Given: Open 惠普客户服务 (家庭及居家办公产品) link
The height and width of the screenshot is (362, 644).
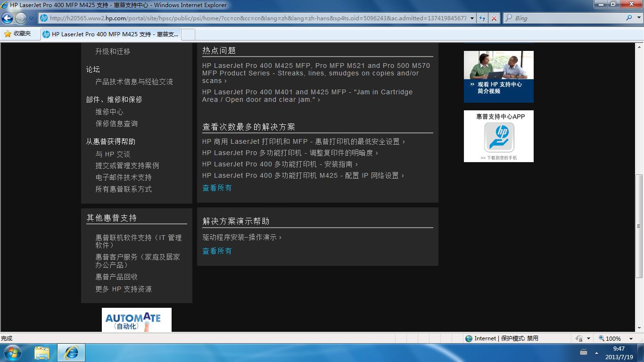Looking at the screenshot, I should 138,261.
